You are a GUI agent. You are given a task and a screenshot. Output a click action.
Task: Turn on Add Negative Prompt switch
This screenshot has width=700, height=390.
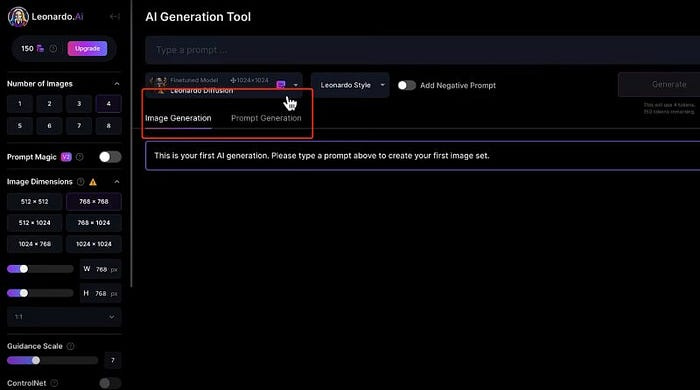pyautogui.click(x=407, y=85)
